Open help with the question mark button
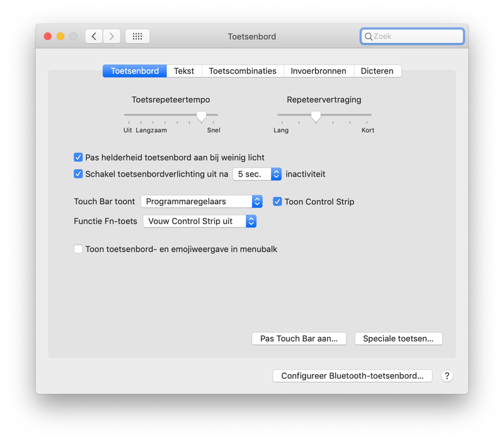 (x=447, y=375)
